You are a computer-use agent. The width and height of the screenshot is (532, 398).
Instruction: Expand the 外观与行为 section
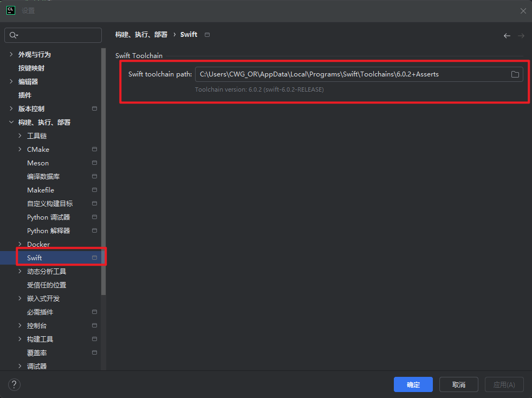(x=11, y=54)
